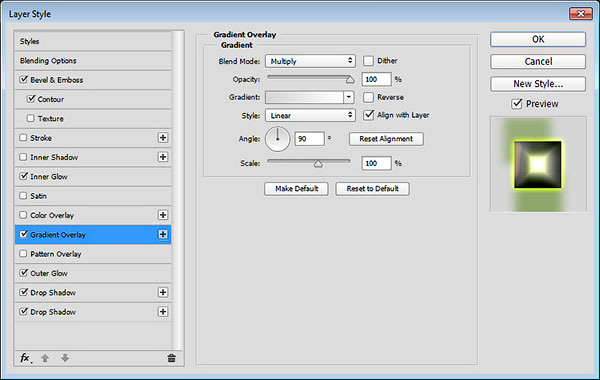The height and width of the screenshot is (380, 600).
Task: Click the Scale percentage field
Action: (376, 163)
